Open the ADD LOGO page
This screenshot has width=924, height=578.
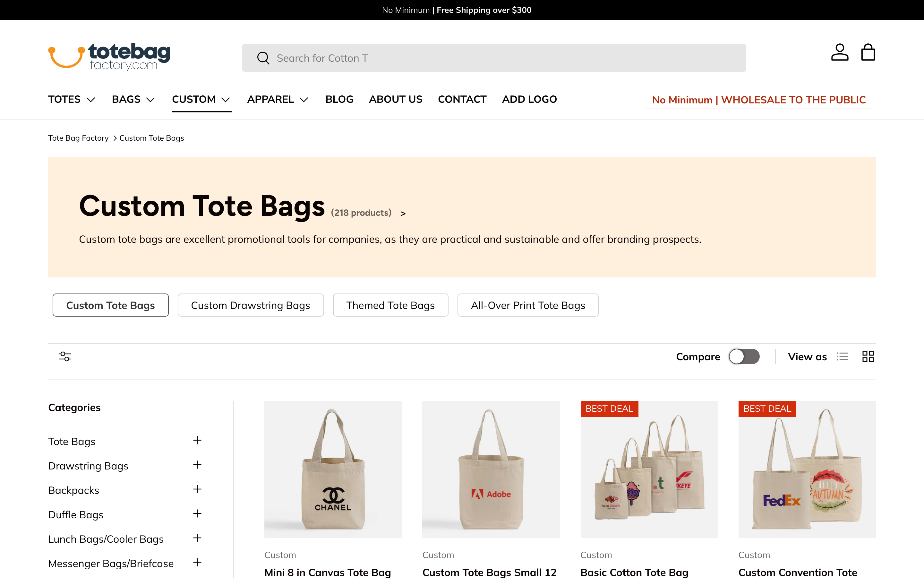pyautogui.click(x=529, y=100)
